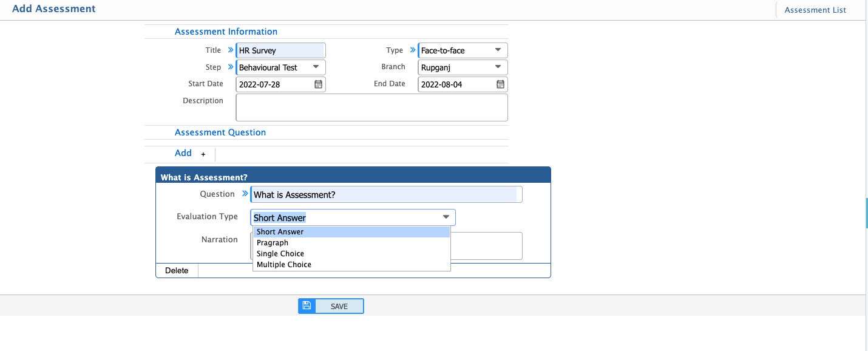
Task: Open the Assessment List
Action: click(x=815, y=10)
